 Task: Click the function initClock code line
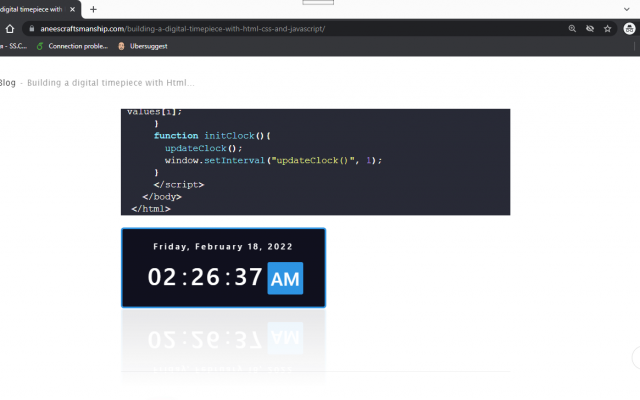click(x=212, y=136)
